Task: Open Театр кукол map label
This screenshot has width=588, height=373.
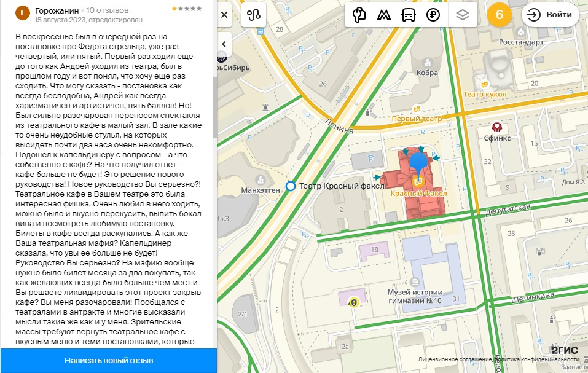Action: point(485,94)
